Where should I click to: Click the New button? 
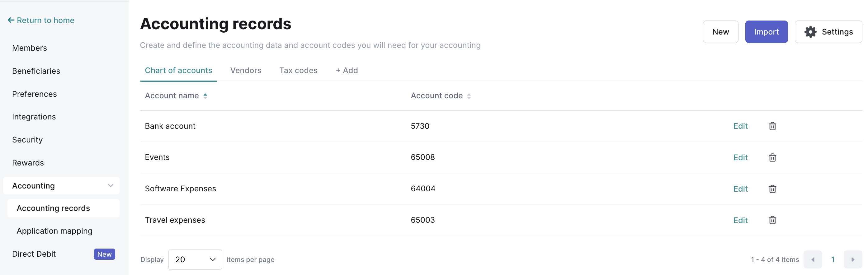(720, 32)
